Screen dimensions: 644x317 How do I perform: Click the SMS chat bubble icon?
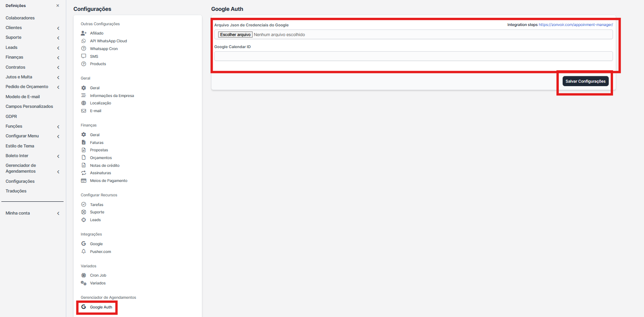point(83,56)
